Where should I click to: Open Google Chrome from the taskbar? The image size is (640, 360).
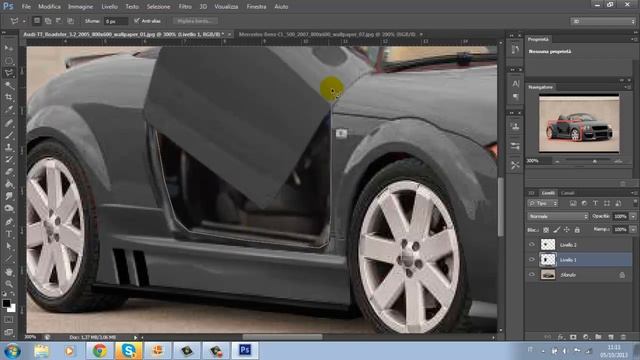99,351
